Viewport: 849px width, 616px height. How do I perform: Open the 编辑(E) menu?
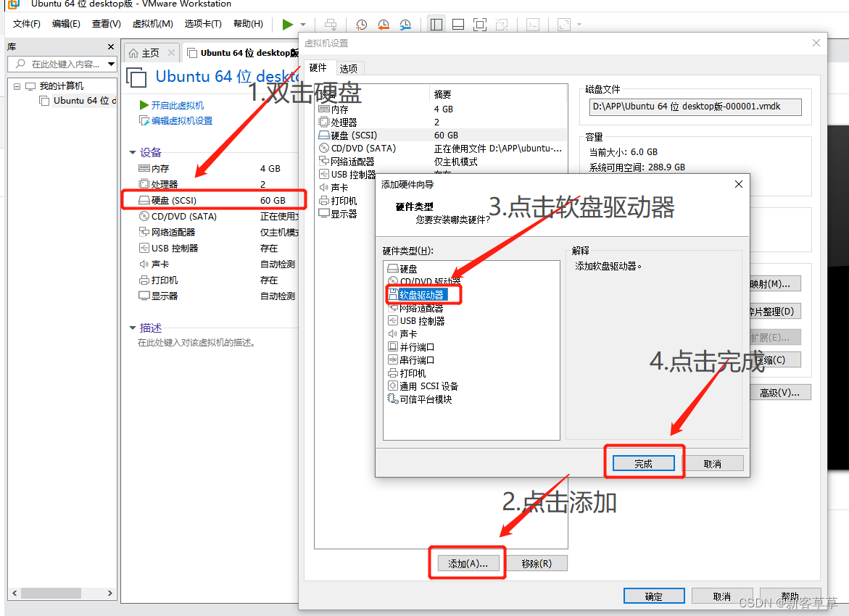click(x=66, y=24)
